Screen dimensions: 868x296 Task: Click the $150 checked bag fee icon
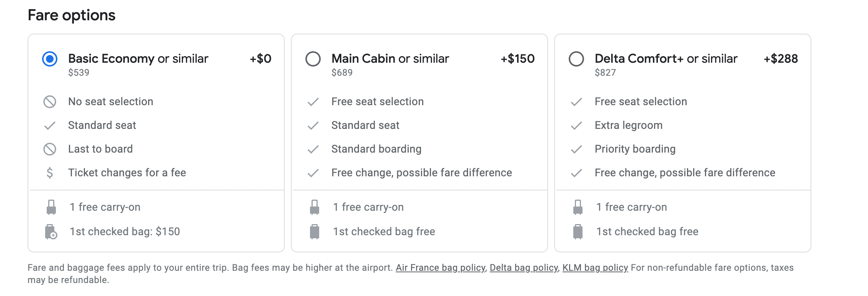point(51,232)
